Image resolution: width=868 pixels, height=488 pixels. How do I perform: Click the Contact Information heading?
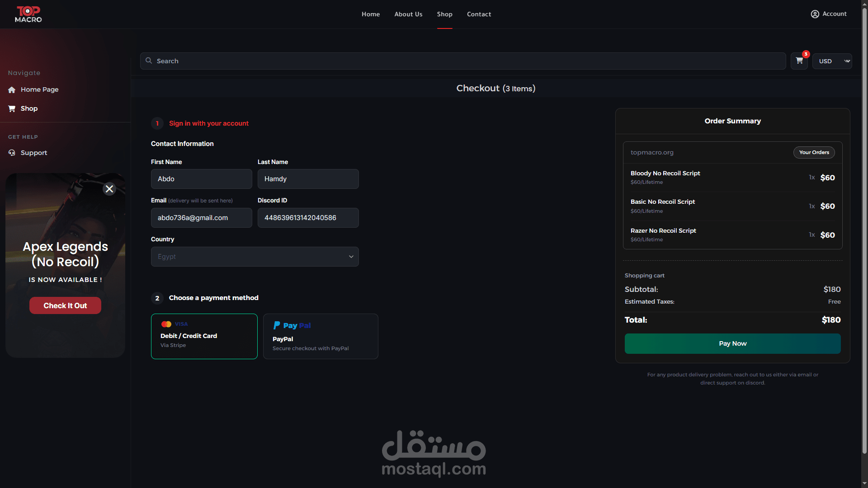182,144
